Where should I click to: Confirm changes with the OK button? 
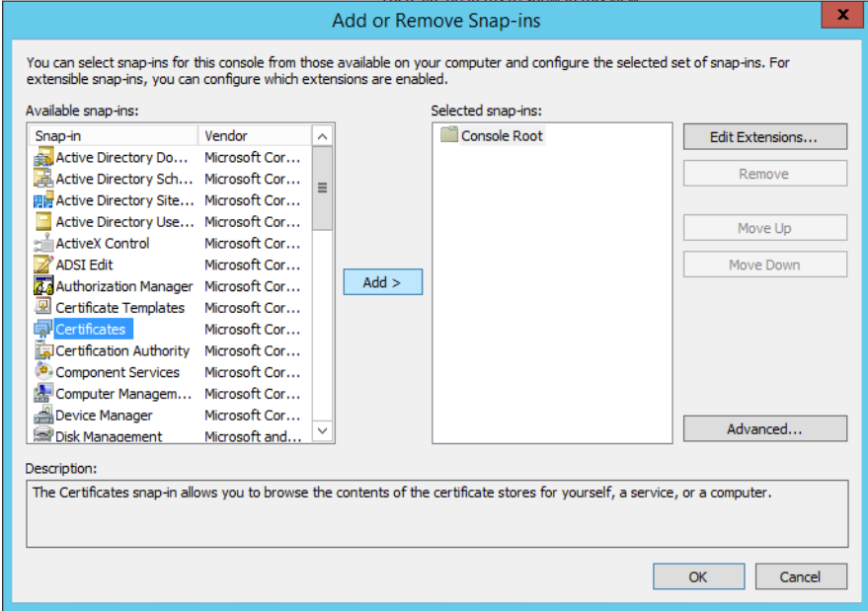click(698, 576)
